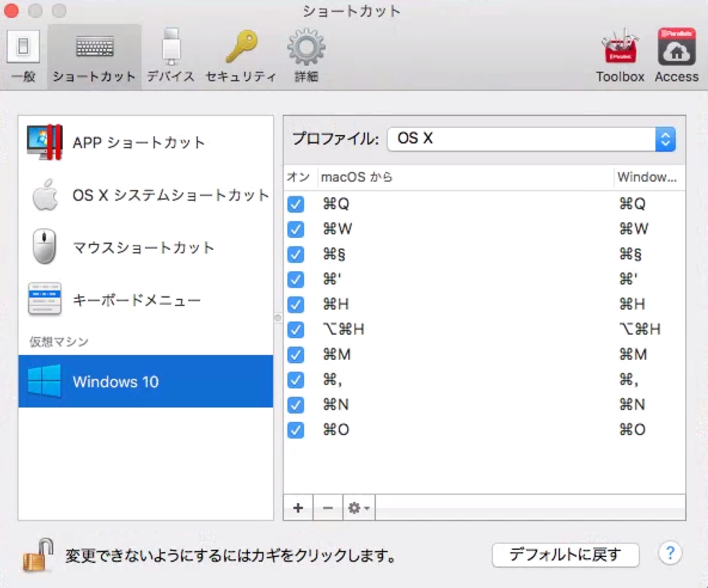Uncheck the ⌘W shortcut checkbox
This screenshot has height=588, width=708.
point(296,229)
